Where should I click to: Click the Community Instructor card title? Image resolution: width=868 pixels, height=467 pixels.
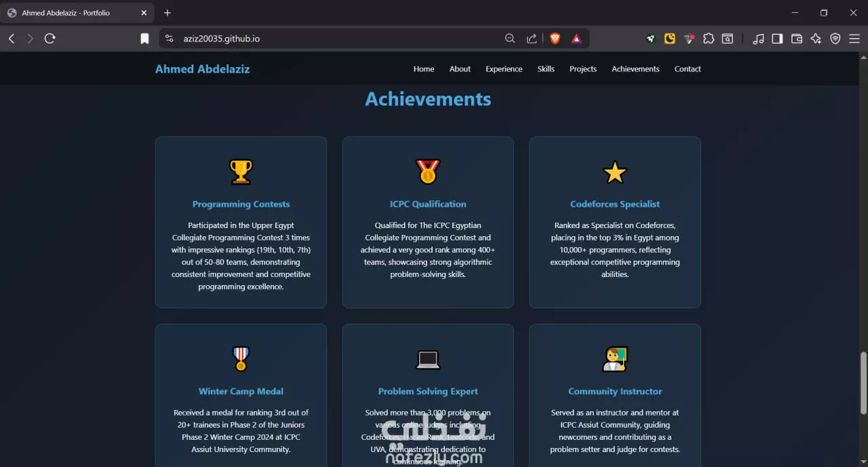click(x=615, y=392)
